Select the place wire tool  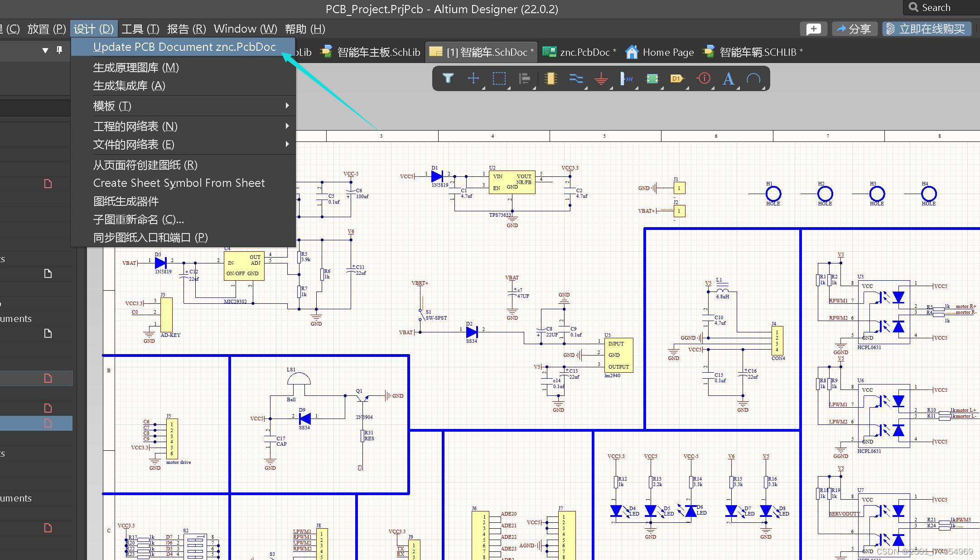tap(576, 78)
